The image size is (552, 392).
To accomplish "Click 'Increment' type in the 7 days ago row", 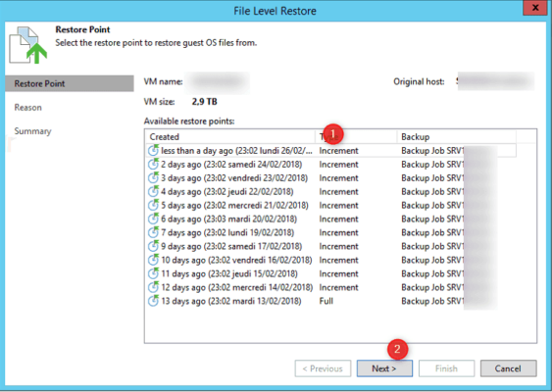I will click(338, 232).
